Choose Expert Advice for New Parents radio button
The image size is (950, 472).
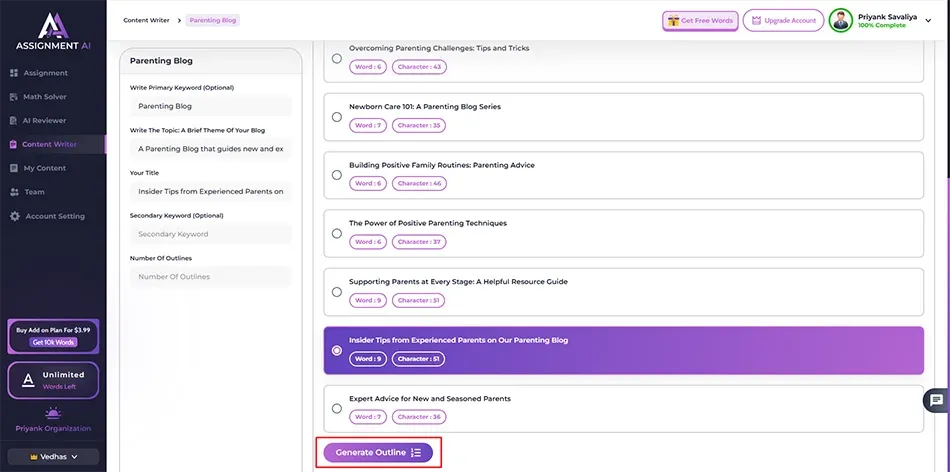(336, 409)
